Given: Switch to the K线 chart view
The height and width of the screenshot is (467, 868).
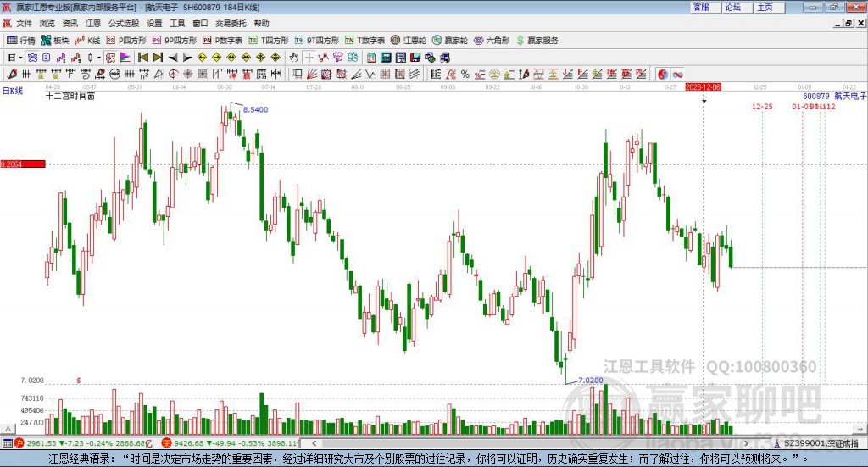Looking at the screenshot, I should [87, 41].
